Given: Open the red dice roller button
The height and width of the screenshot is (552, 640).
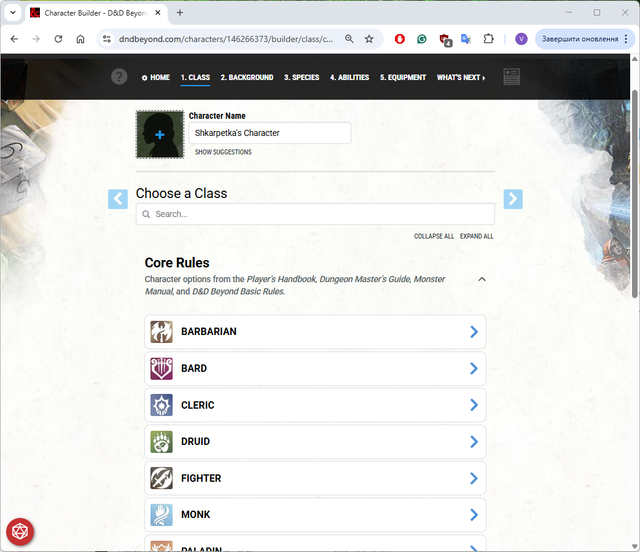Looking at the screenshot, I should click(x=19, y=532).
